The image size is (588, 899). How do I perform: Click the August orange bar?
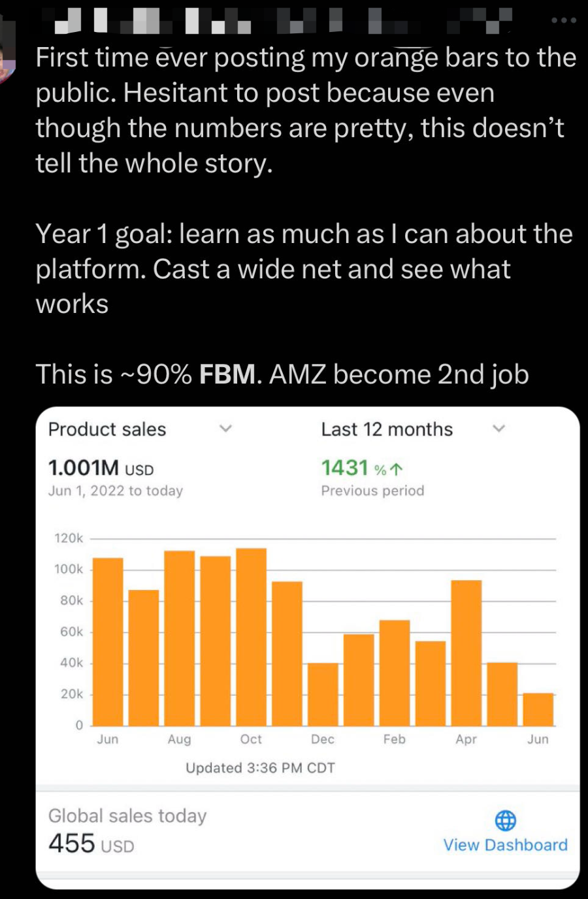[x=179, y=638]
